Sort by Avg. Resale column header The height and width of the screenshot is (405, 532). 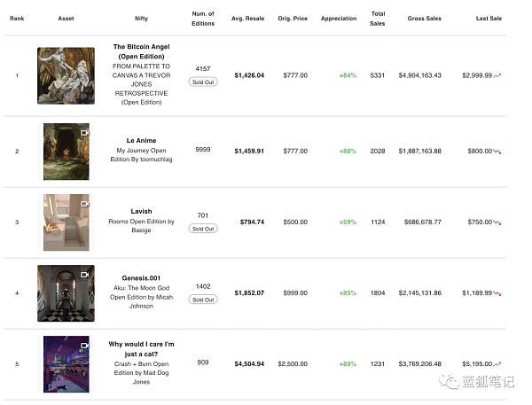click(x=249, y=18)
